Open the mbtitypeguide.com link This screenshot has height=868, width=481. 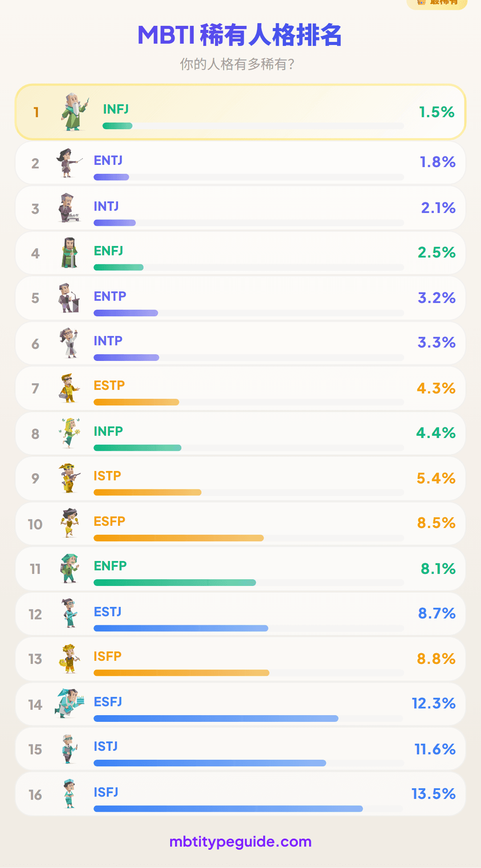[240, 842]
